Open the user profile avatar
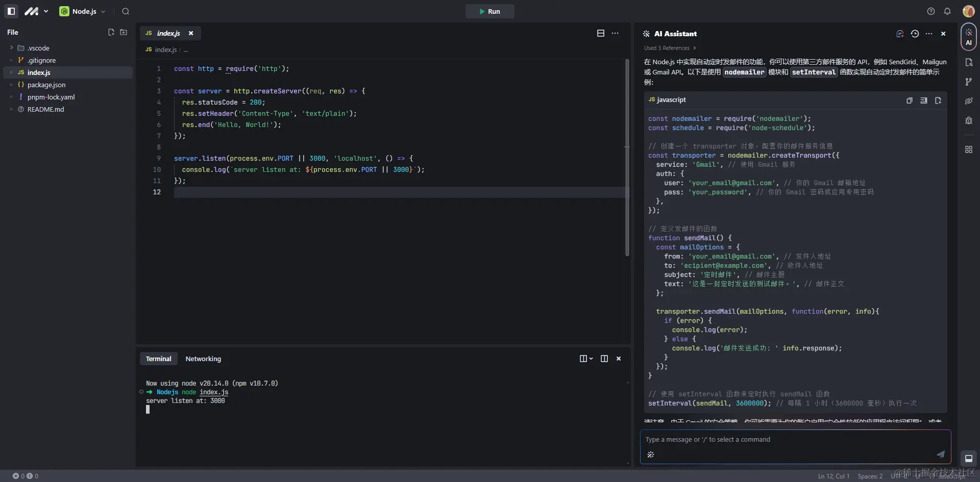Screen dimensions: 980x482 click(968, 11)
